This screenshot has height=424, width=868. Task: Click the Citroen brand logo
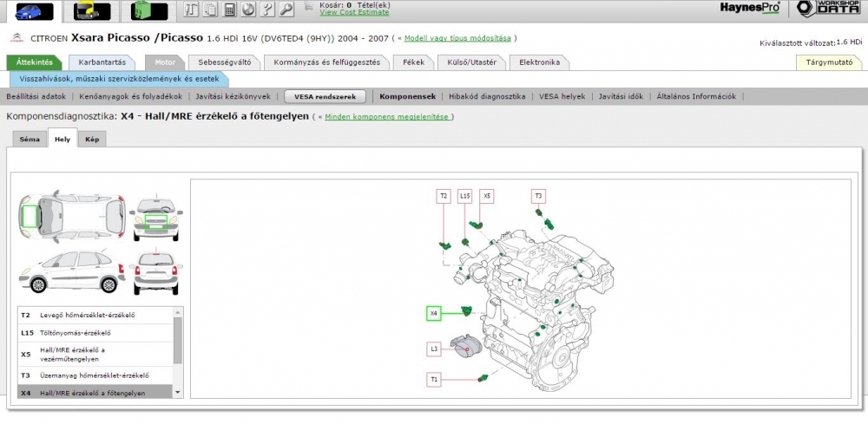[16, 38]
